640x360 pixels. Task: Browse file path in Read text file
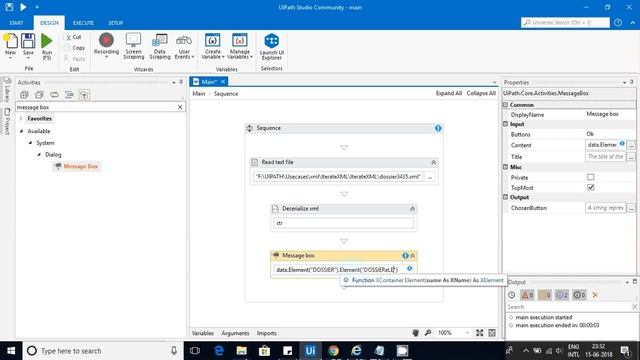click(430, 177)
